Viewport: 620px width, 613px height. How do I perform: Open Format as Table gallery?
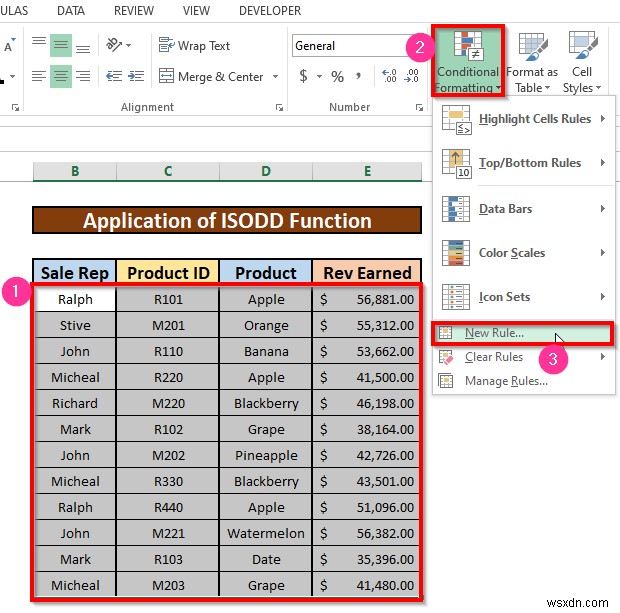pyautogui.click(x=532, y=62)
